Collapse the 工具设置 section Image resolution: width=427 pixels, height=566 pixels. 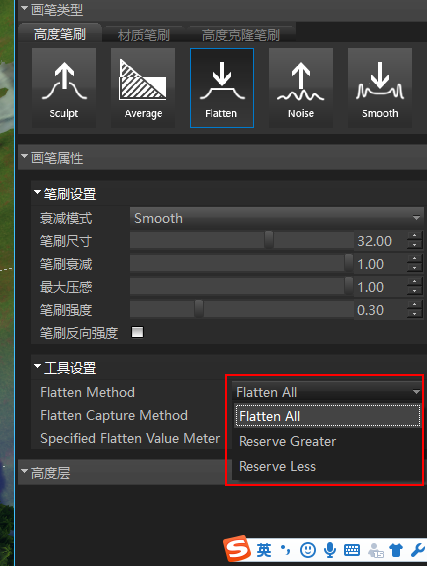pos(37,366)
